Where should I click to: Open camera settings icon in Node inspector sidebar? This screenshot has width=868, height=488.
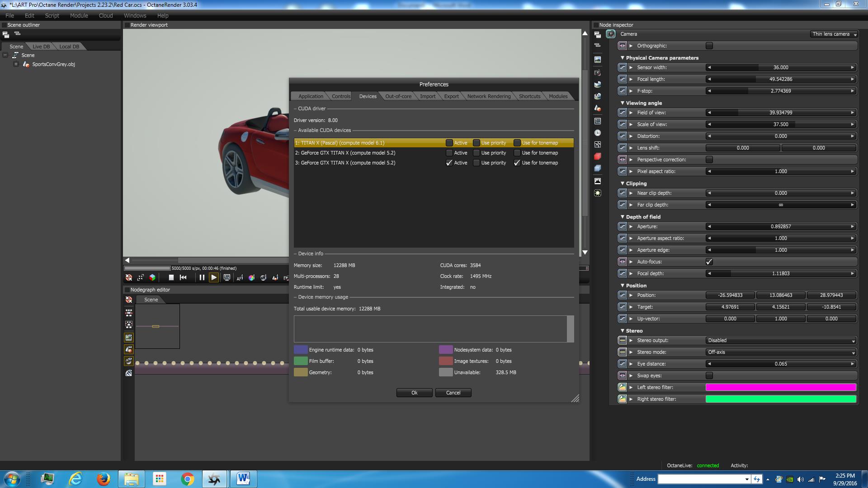coord(598,73)
